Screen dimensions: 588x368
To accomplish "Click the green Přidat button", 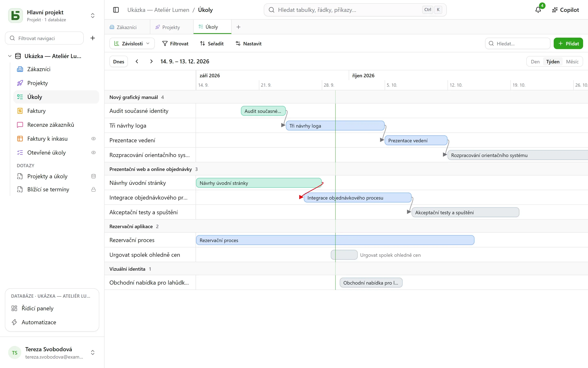I will tap(568, 44).
